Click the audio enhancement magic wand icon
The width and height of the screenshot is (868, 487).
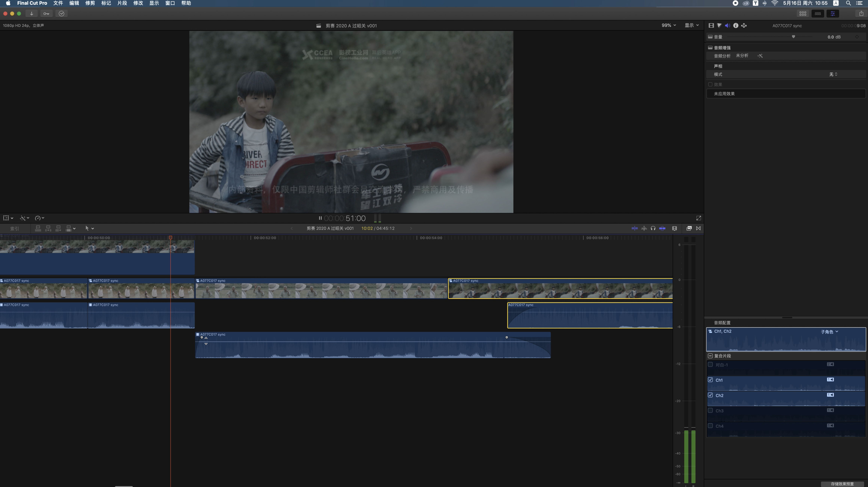tap(760, 56)
